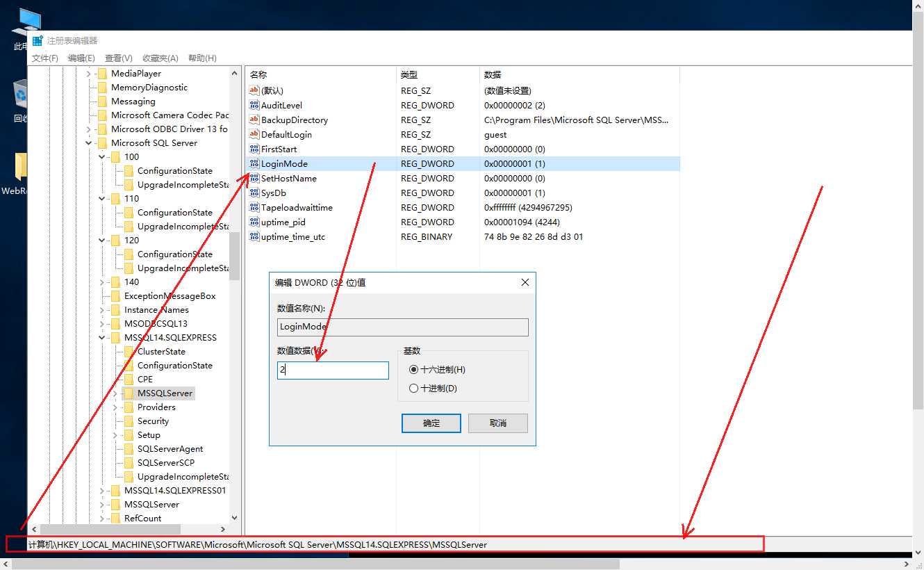Click the Microsoft SQL Server folder icon
The height and width of the screenshot is (570, 924).
(102, 142)
